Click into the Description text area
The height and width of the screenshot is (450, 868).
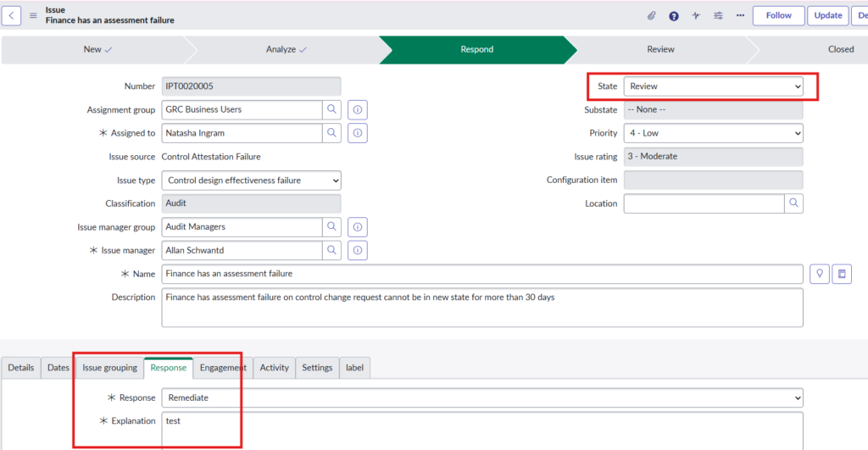[x=481, y=307]
